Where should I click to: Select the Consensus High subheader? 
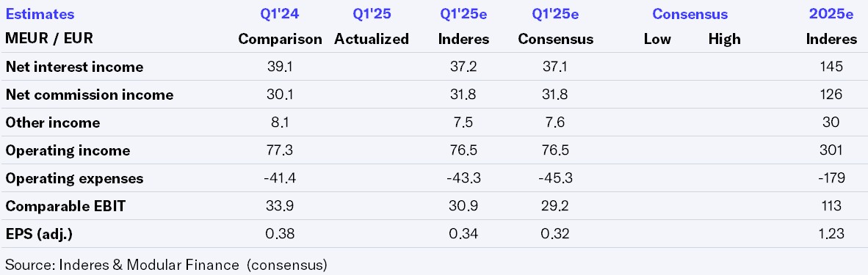pos(724,40)
